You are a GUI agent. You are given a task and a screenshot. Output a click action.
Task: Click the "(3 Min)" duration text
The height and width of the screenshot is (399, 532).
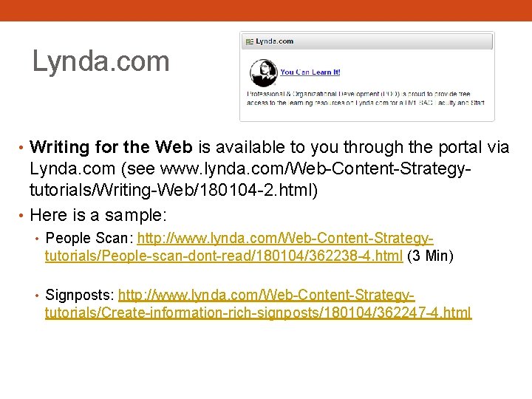click(430, 256)
